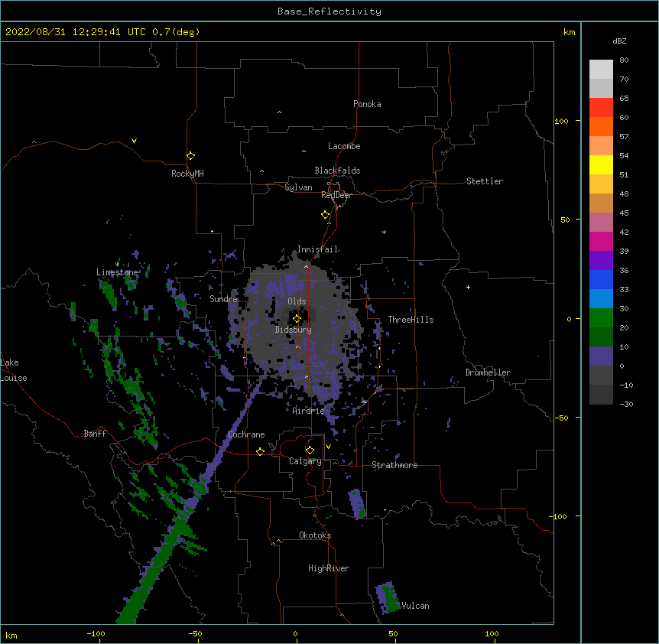Click the Base_Reflectivity title
This screenshot has width=659, height=644.
point(329,11)
